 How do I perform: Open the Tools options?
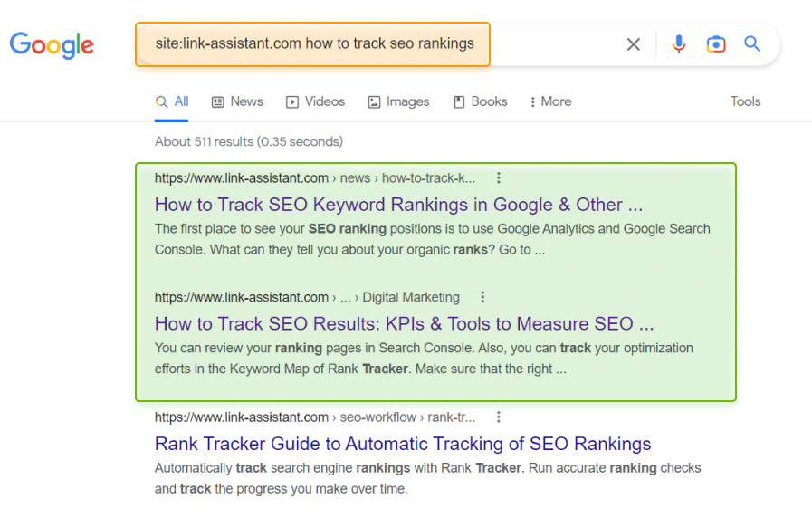click(745, 101)
